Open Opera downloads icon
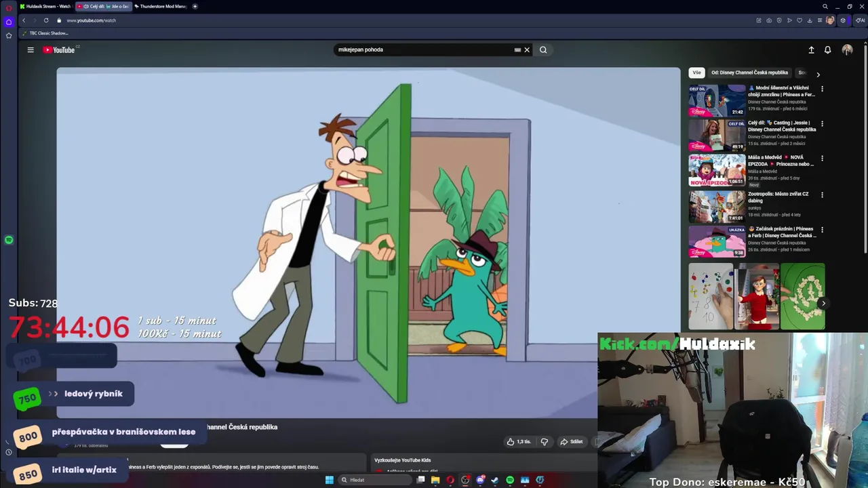 pyautogui.click(x=810, y=20)
